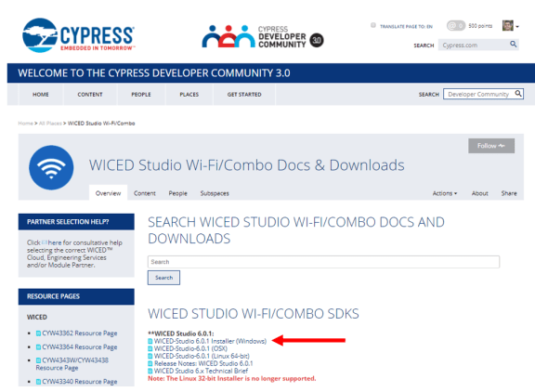This screenshot has width=535, height=392.
Task: Click the docs and downloads Search input
Action: tap(323, 262)
